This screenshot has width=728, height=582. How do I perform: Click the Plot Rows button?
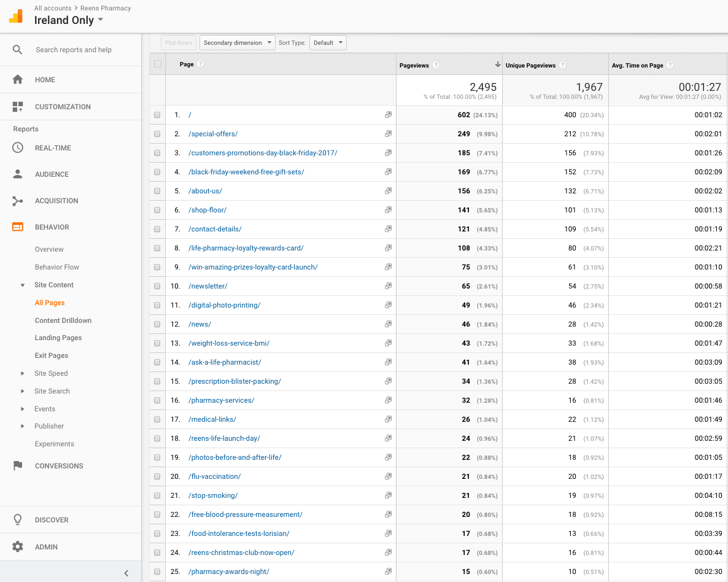tap(179, 43)
